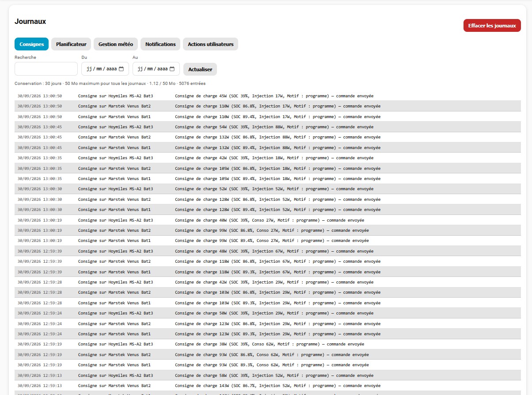Click timestamp 30/09/2026 13:00:45 of Bat3 row
The width and height of the screenshot is (532, 395).
(39, 127)
